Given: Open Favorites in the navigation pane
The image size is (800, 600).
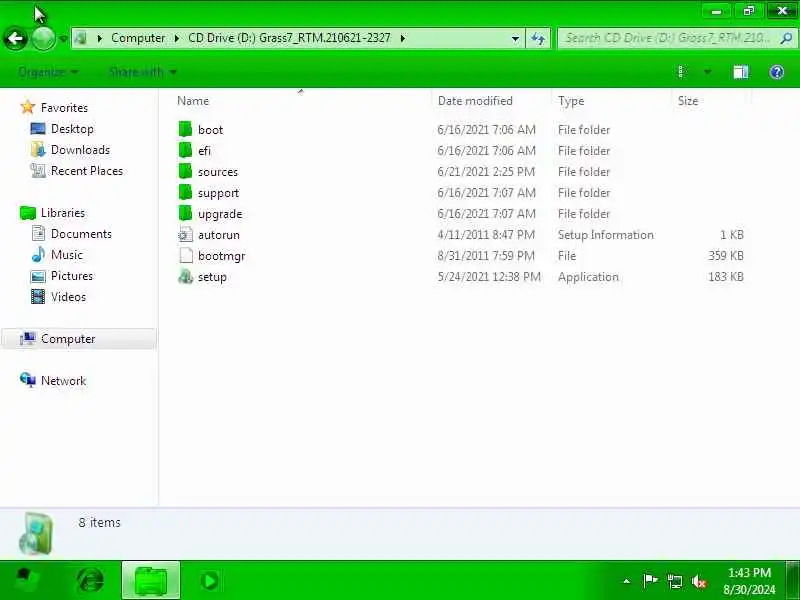Looking at the screenshot, I should (x=64, y=108).
